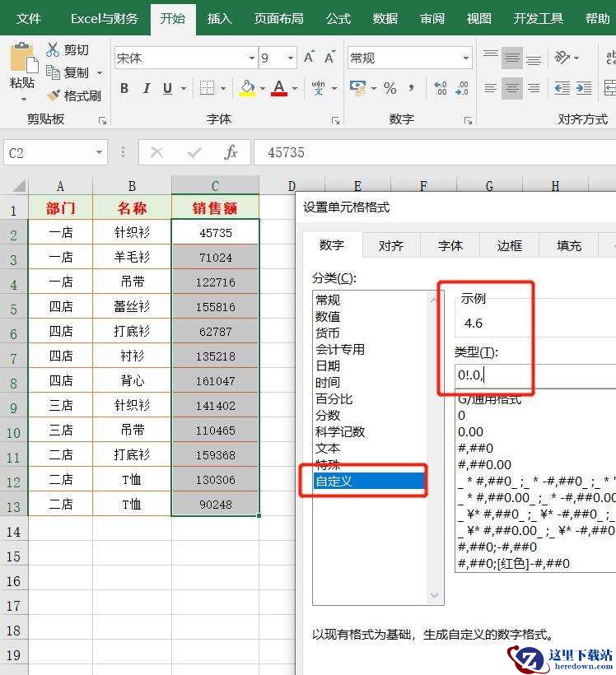Click the phonetic guide (wén) icon

coord(319,88)
